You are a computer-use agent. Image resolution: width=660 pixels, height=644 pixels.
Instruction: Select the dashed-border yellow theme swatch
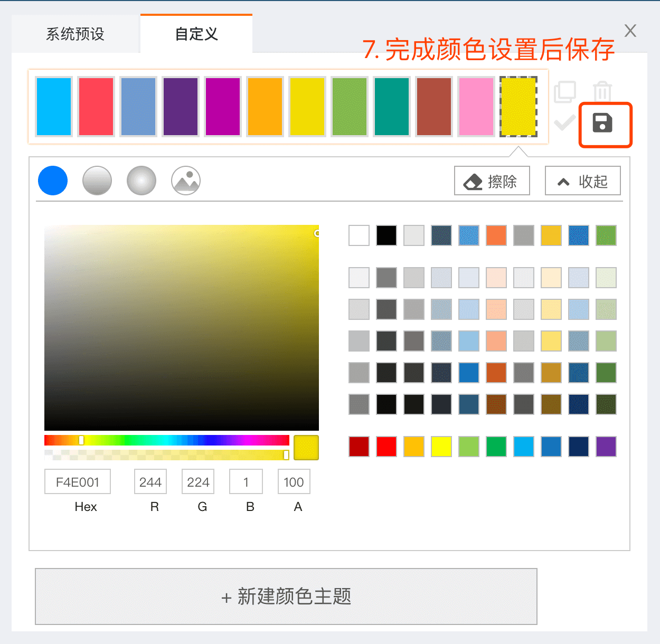click(518, 107)
